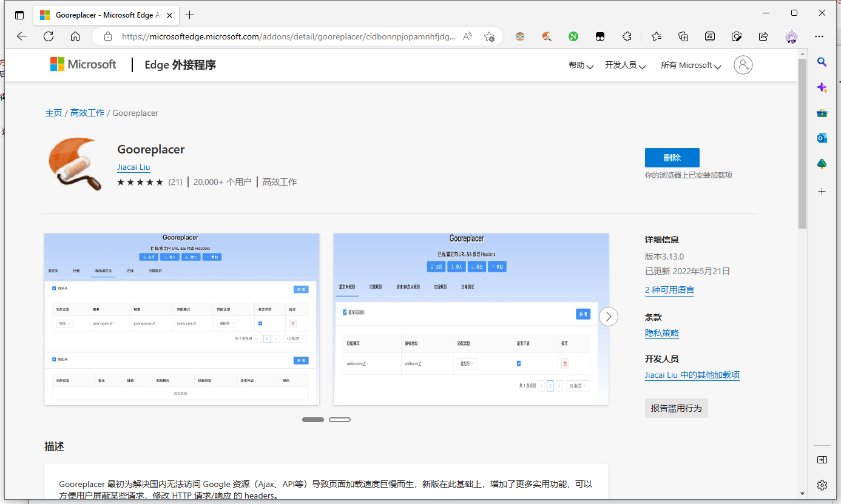Toggle the sidebar hide button
Image resolution: width=841 pixels, height=504 pixels.
point(822,460)
